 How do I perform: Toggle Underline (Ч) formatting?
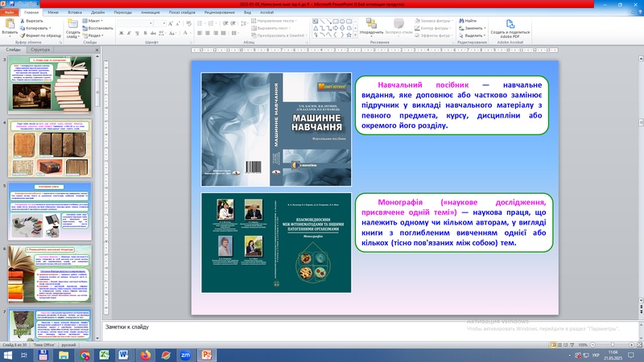(x=137, y=33)
